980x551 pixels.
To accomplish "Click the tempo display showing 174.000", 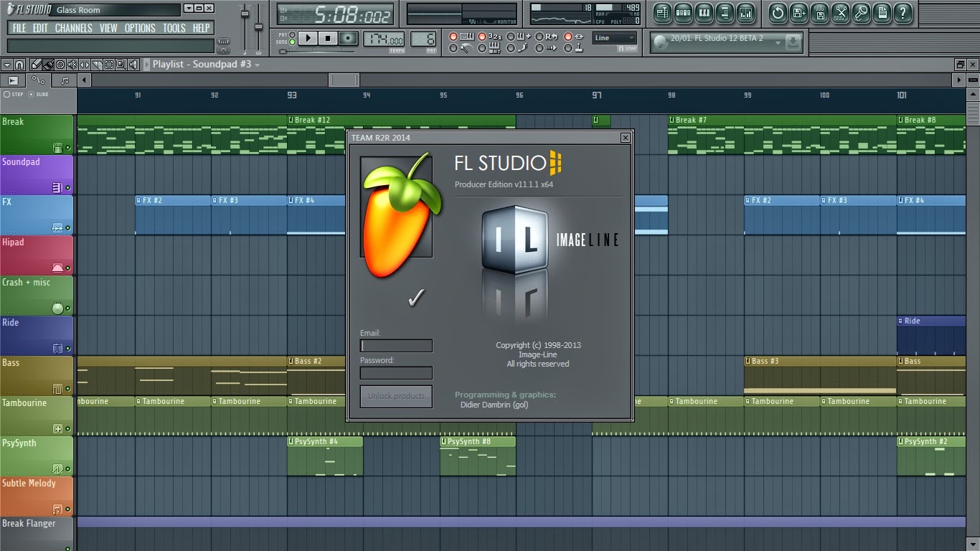I will [385, 39].
